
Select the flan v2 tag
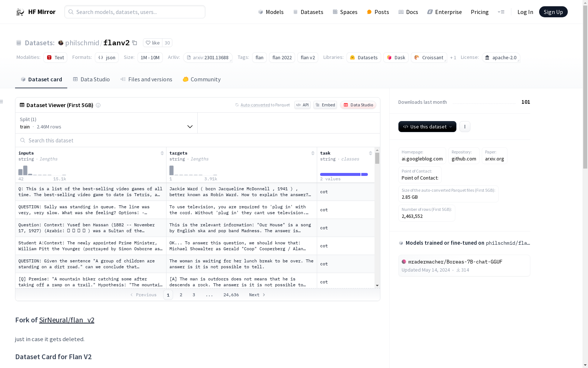point(308,57)
